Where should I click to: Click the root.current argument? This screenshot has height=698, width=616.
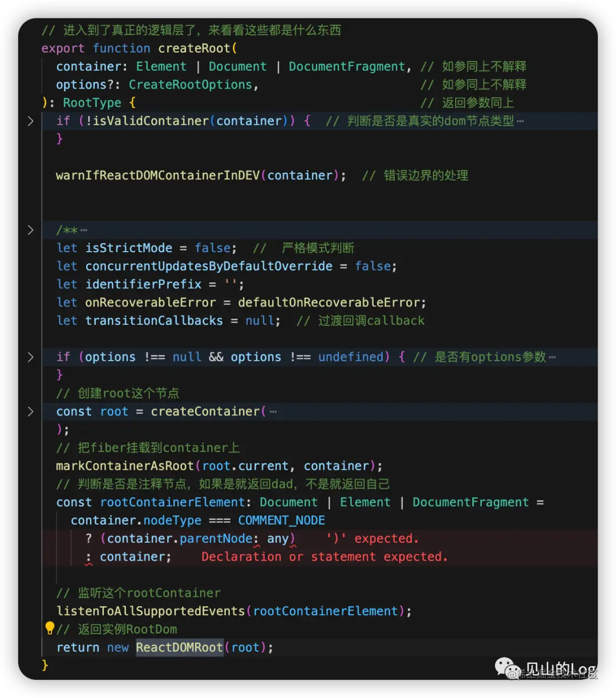[x=245, y=466]
